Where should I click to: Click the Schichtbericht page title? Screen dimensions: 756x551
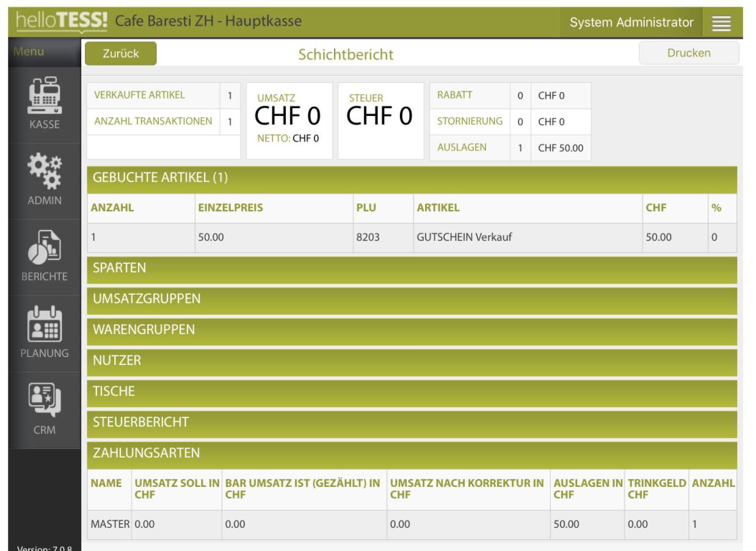click(x=346, y=54)
